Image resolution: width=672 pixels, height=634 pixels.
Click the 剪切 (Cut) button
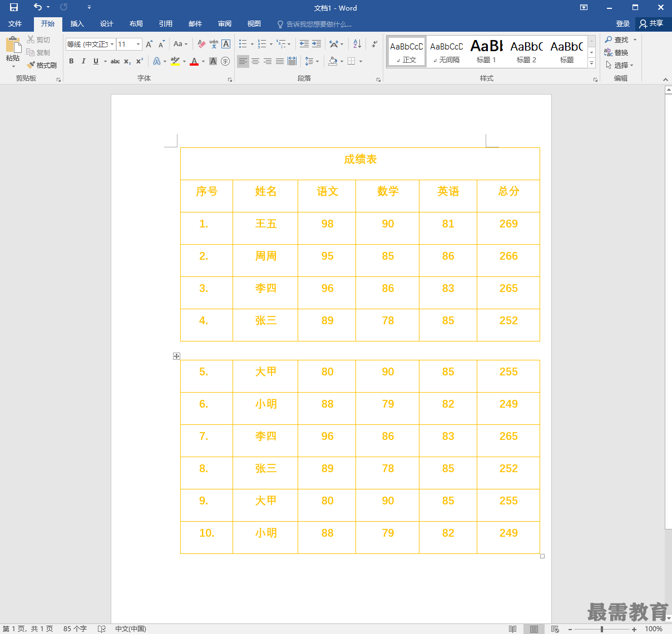(x=38, y=39)
